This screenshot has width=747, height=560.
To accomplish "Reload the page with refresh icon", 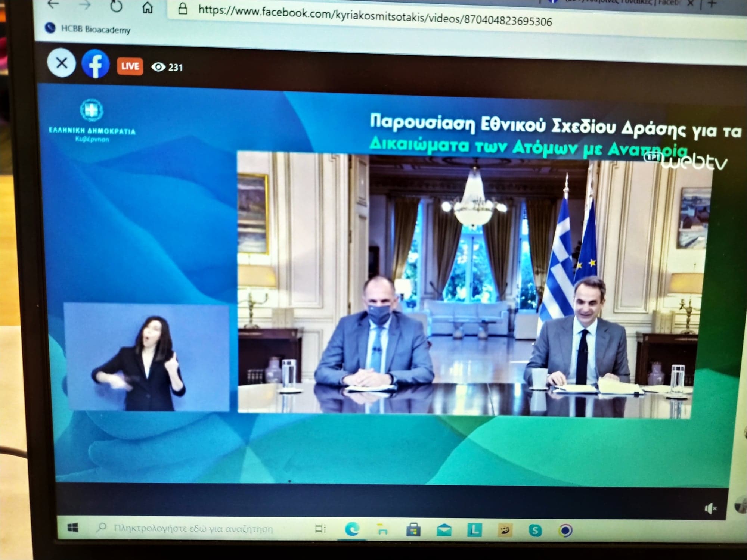I will 116,6.
